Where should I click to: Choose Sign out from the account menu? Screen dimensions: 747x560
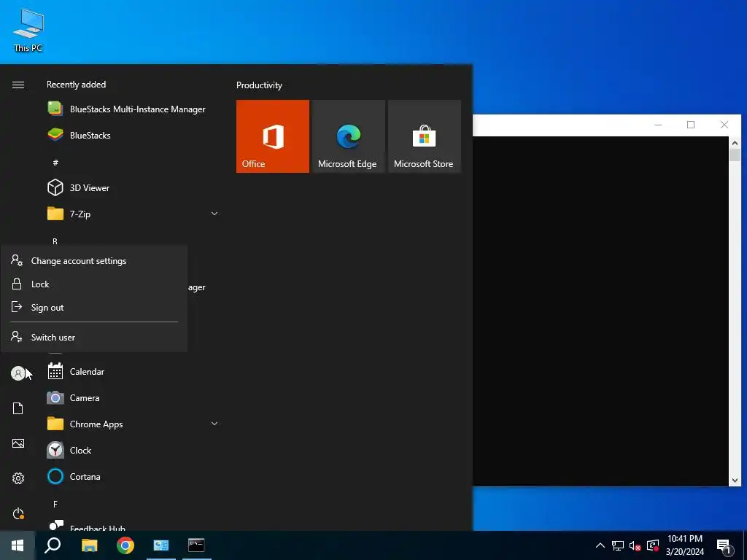click(94, 308)
